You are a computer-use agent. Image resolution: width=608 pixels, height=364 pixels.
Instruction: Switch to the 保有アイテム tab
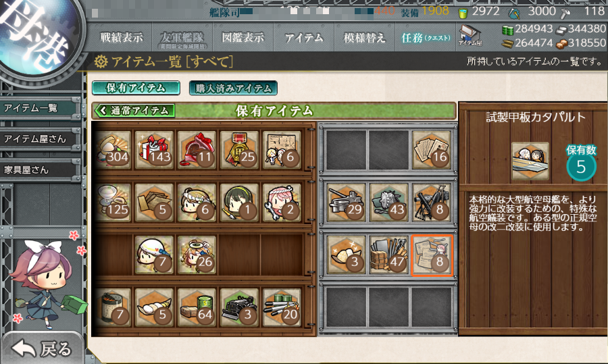136,88
